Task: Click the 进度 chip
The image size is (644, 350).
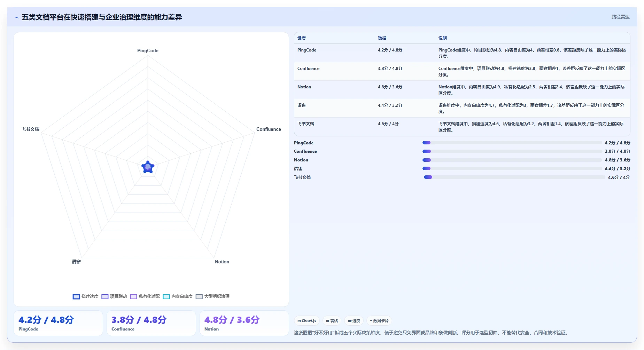Action: click(x=354, y=321)
